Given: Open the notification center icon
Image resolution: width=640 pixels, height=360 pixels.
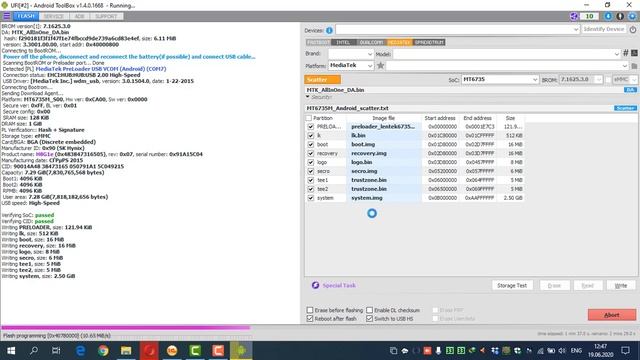Looking at the screenshot, I should [625, 351].
